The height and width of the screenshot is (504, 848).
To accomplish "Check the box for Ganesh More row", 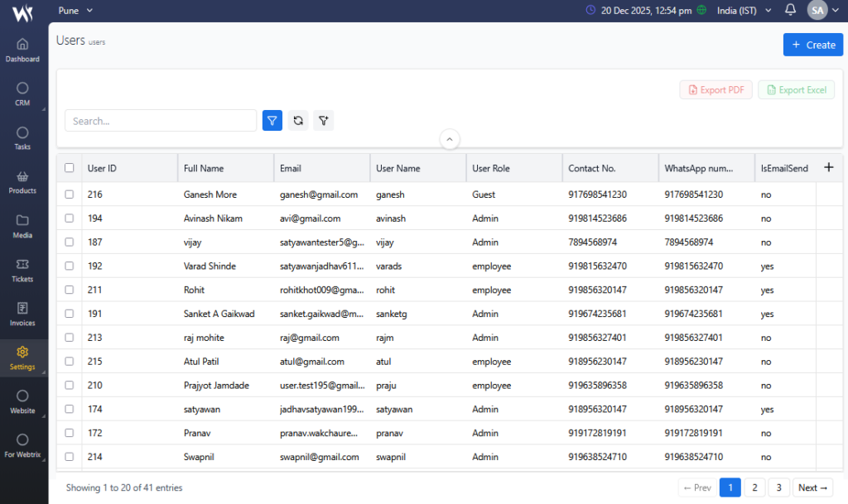I will tap(70, 194).
